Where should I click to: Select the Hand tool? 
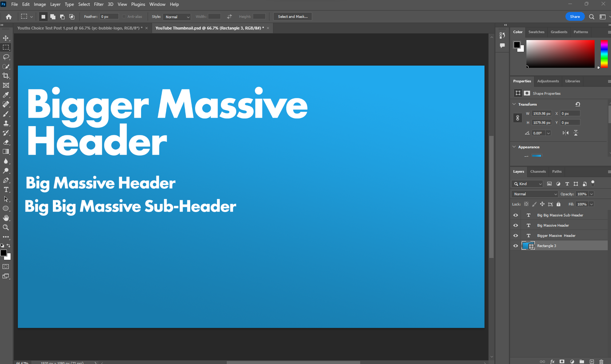pos(6,218)
